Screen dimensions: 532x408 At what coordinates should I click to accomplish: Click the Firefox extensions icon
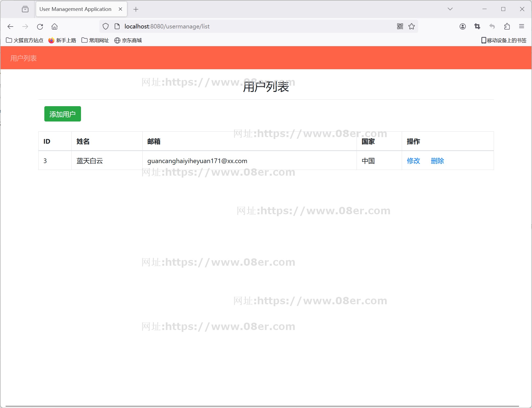[x=507, y=27]
